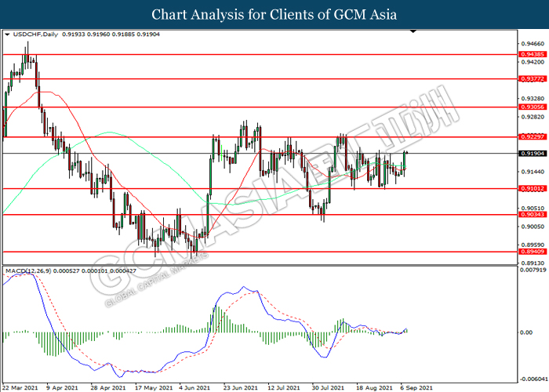The height and width of the screenshot is (392, 549).
Task: Click the MACD scale value 0.007919
Action: pyautogui.click(x=533, y=270)
